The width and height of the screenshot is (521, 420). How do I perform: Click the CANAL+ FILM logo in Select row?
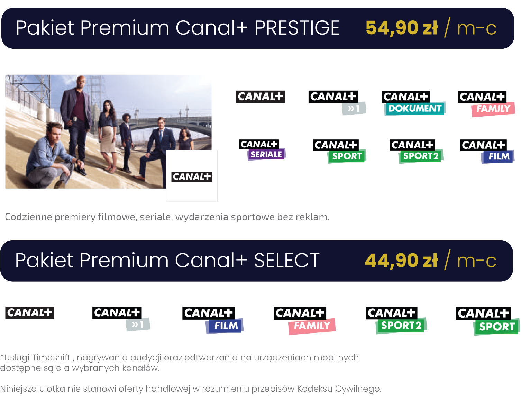[213, 320]
